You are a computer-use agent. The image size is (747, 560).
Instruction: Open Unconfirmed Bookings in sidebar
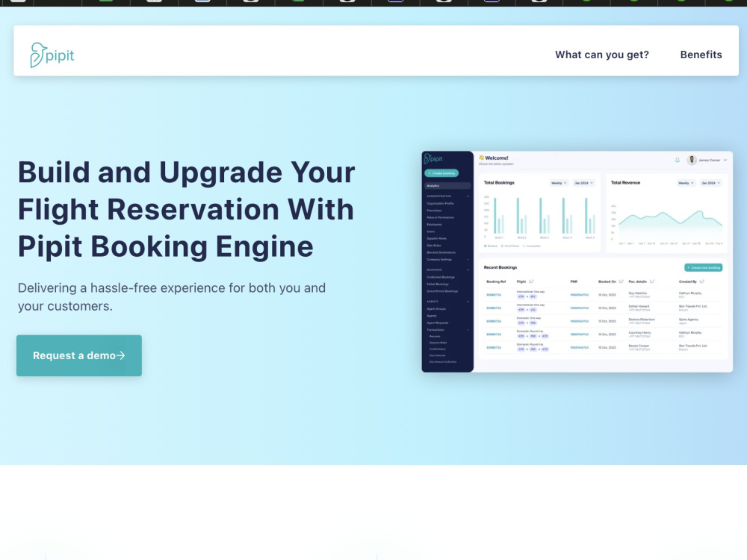click(x=442, y=291)
